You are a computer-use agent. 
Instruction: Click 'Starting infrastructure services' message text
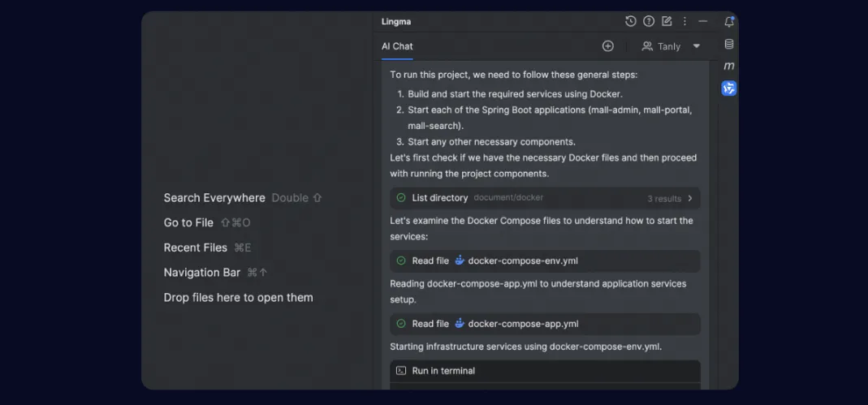[x=526, y=347]
